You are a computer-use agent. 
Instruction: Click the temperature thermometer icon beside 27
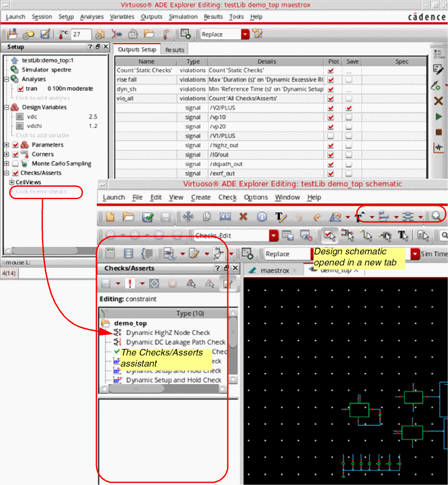[x=63, y=35]
